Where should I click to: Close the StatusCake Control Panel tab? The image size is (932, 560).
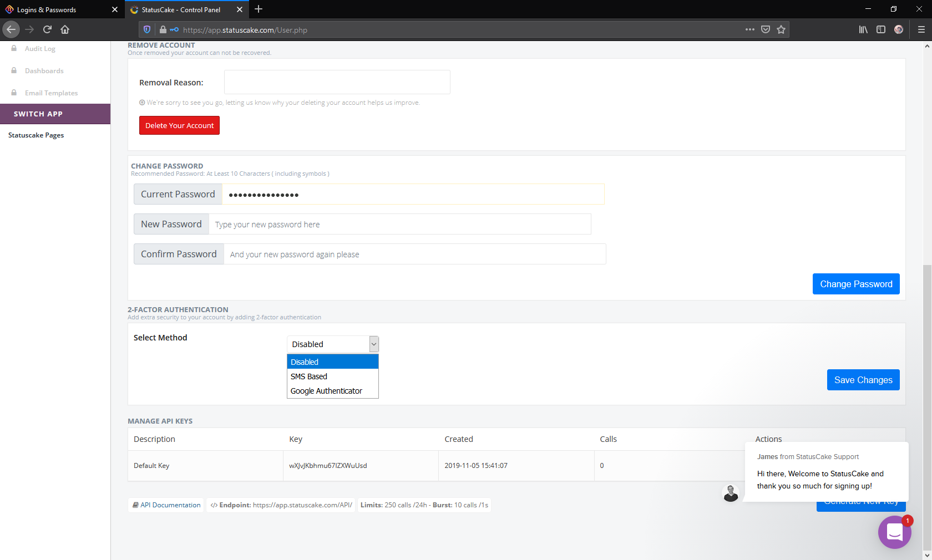click(240, 9)
